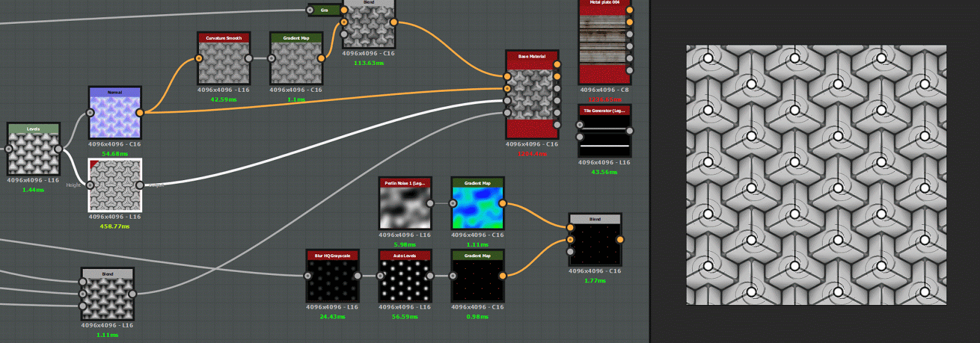Screen dimensions: 980x343
Task: Click the top output connector of Metal plate 004
Action: click(x=629, y=10)
